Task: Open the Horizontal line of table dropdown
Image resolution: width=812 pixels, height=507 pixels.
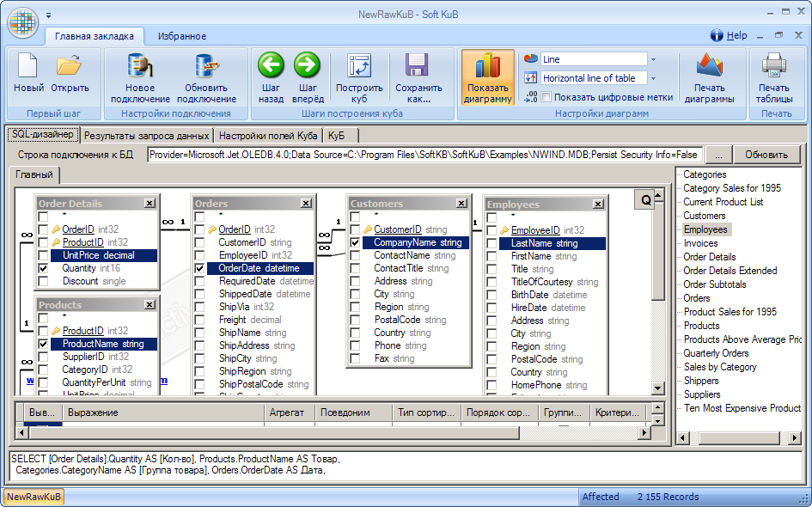Action: pos(653,78)
